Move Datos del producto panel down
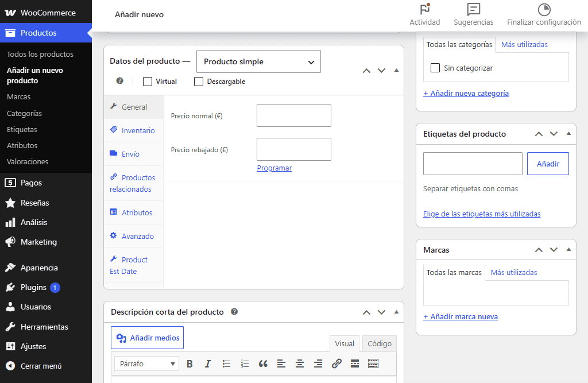Image resolution: width=588 pixels, height=383 pixels. (381, 71)
